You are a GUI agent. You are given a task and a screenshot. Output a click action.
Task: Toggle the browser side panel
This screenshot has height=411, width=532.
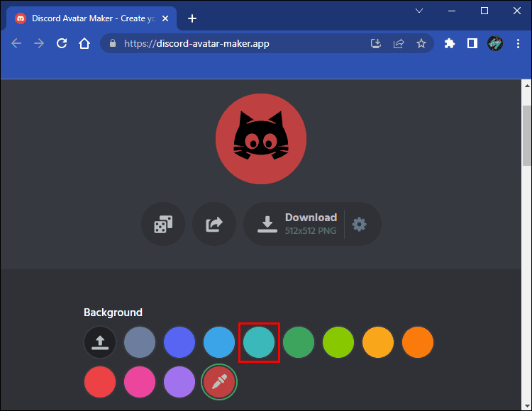(472, 43)
